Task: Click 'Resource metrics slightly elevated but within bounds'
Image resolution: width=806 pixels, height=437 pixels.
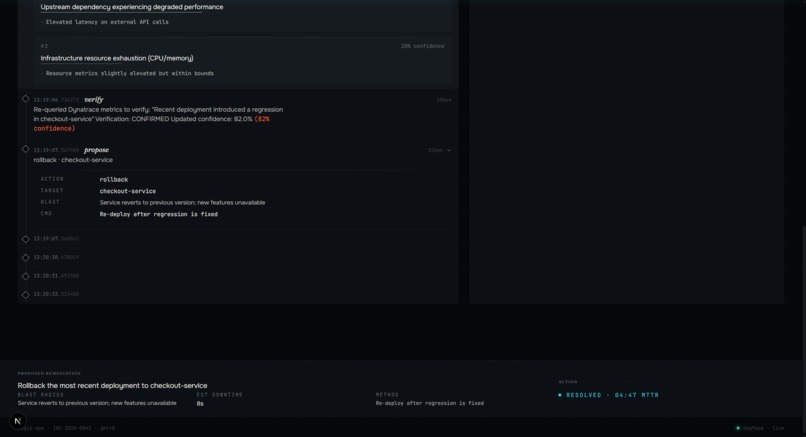Action: (x=130, y=74)
